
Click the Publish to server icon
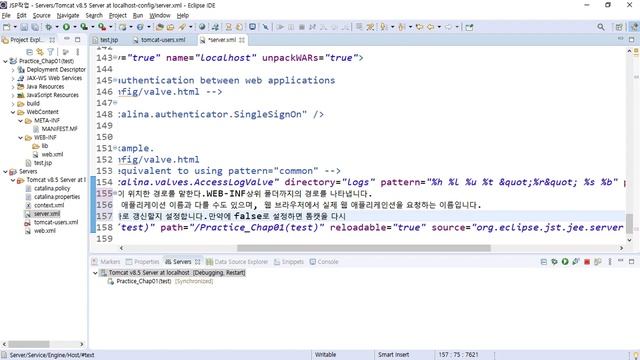point(598,262)
